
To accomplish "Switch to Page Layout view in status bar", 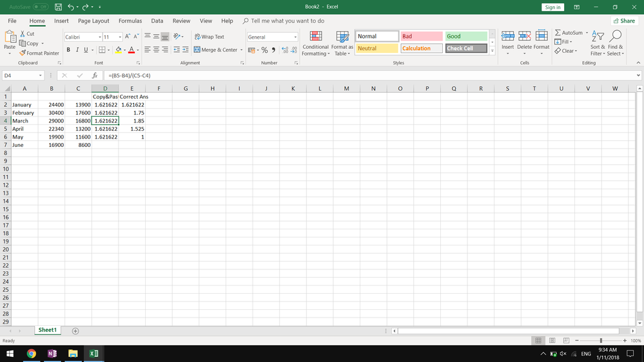I will click(552, 341).
